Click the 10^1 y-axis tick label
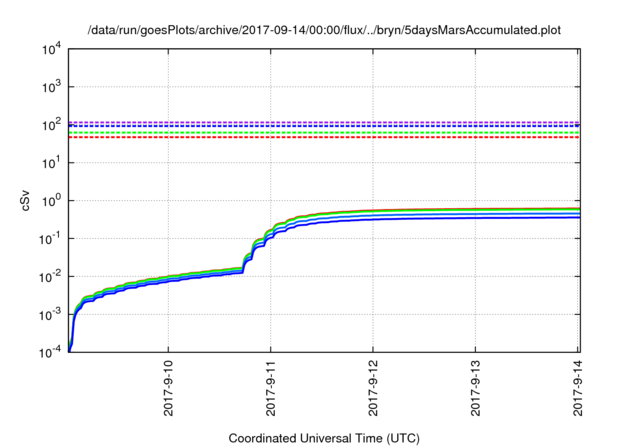 click(x=51, y=163)
